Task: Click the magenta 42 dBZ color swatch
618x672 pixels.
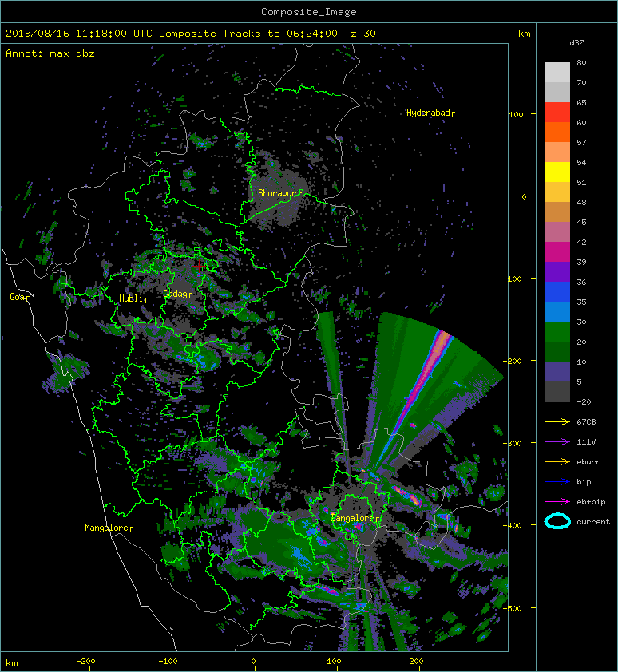Action: tap(557, 251)
